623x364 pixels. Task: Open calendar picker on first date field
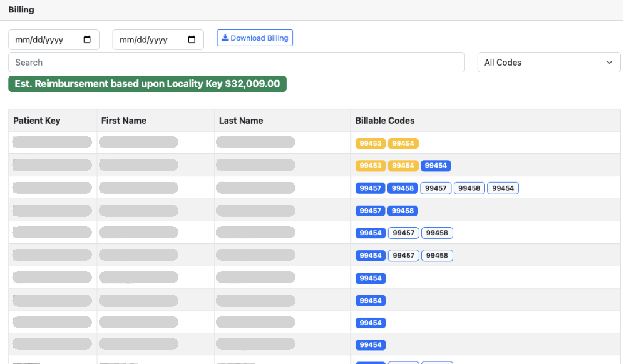(87, 39)
